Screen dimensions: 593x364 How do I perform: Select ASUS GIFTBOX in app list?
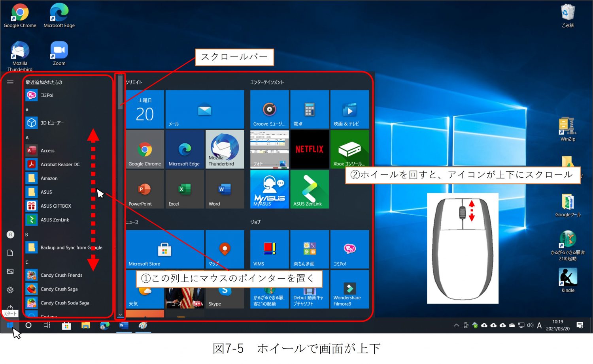pos(68,206)
